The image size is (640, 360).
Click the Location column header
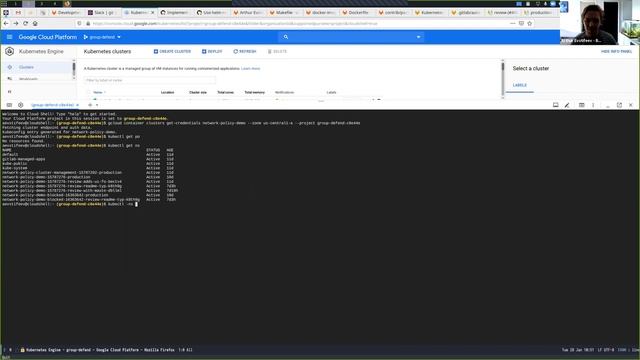coord(167,93)
